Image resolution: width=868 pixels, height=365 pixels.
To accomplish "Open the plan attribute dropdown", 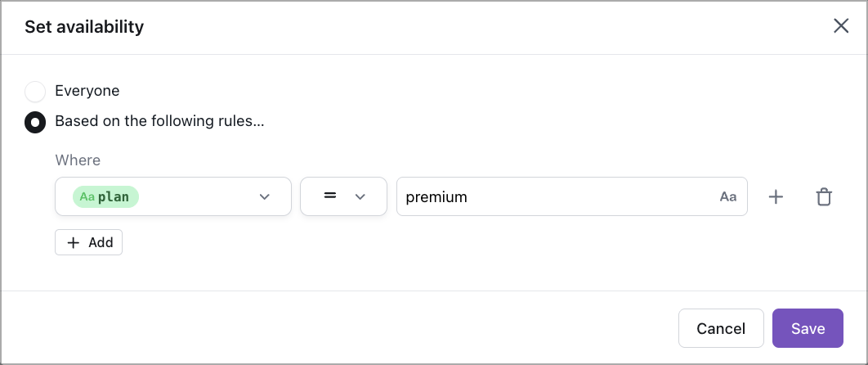I will pyautogui.click(x=172, y=196).
